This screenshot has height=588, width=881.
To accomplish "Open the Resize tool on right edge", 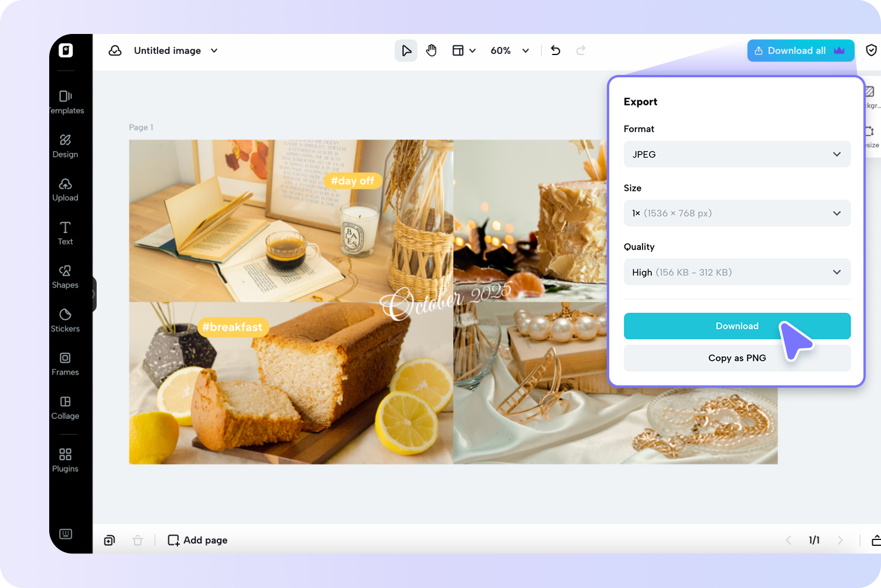I will pos(871,136).
